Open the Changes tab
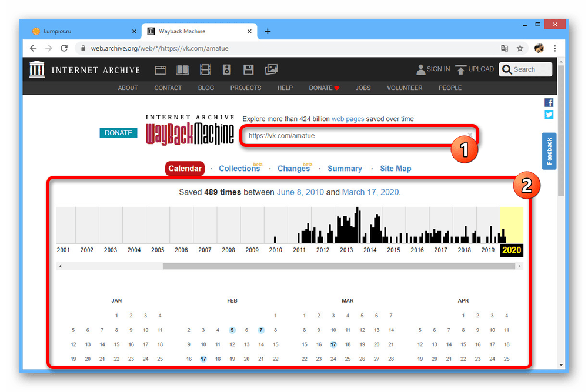Image resolution: width=588 pixels, height=392 pixels. (293, 169)
